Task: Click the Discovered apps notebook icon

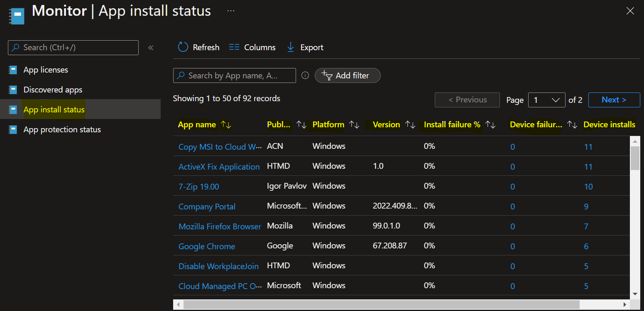Action: [13, 90]
